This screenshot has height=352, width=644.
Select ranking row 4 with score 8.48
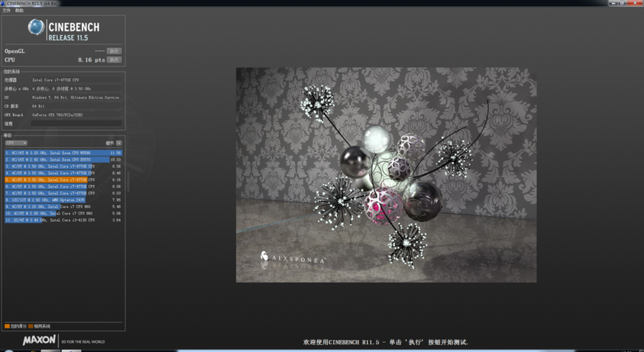63,173
